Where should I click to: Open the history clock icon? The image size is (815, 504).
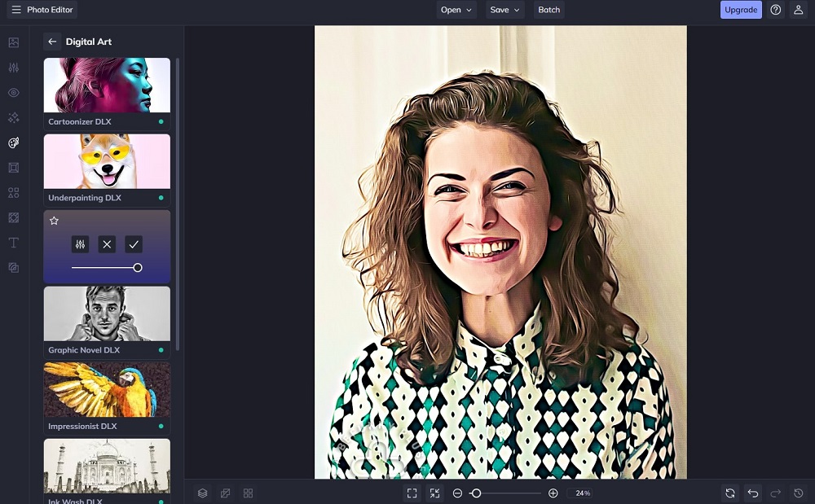pos(799,493)
